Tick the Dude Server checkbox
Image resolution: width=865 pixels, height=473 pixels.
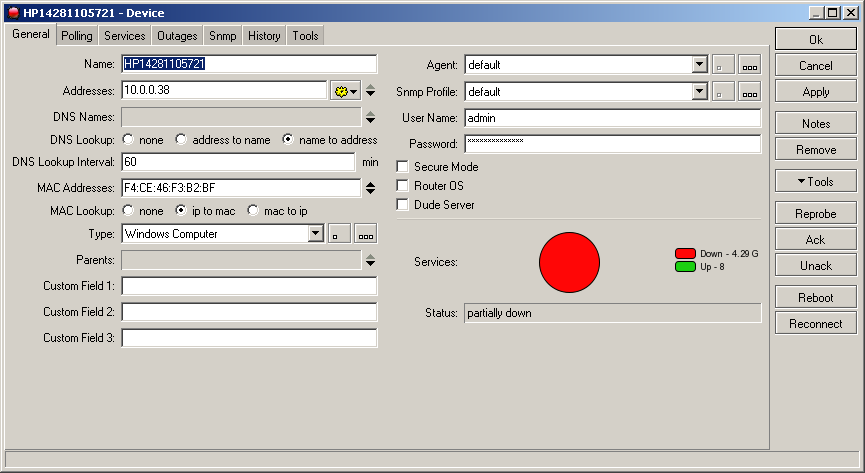(403, 205)
